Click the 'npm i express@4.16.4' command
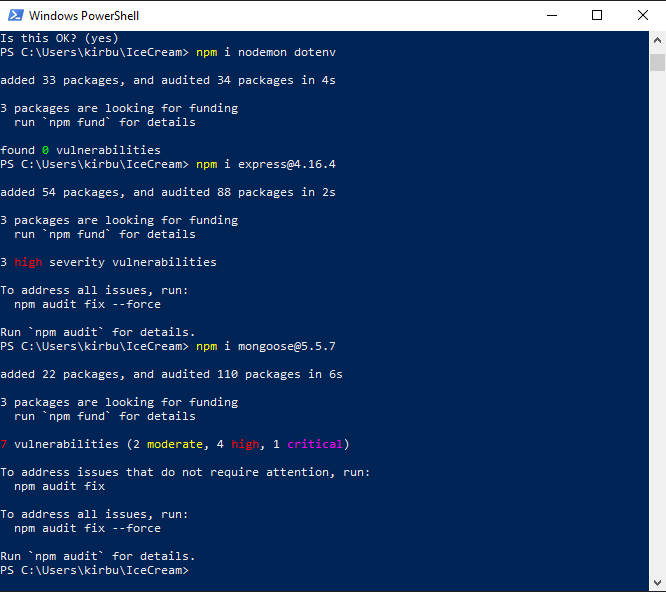Image resolution: width=666 pixels, height=592 pixels. 266,164
